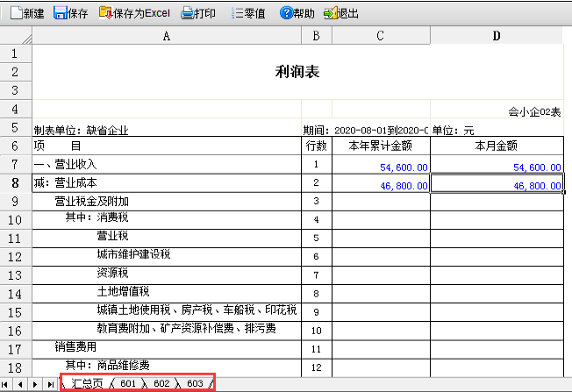Click the 制表单位: 缺省企业 cell
The width and height of the screenshot is (572, 392).
[167, 128]
